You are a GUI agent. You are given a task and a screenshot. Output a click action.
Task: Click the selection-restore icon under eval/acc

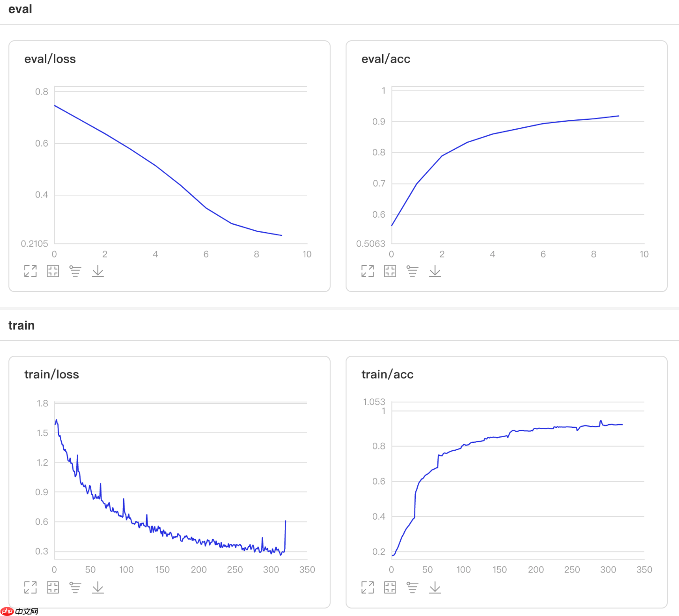pyautogui.click(x=390, y=271)
